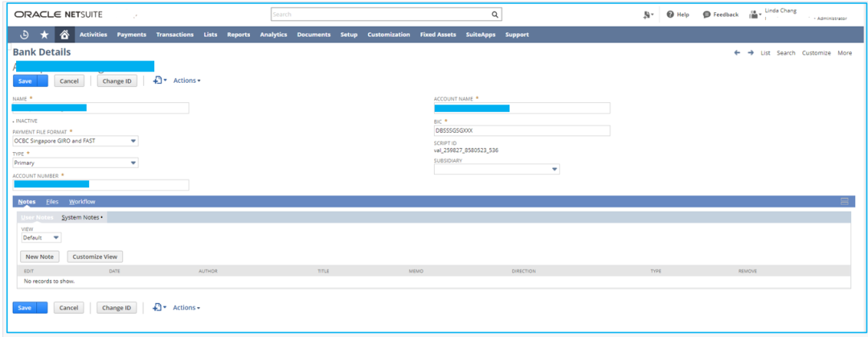
Task: Open the Support menu
Action: [x=517, y=35]
